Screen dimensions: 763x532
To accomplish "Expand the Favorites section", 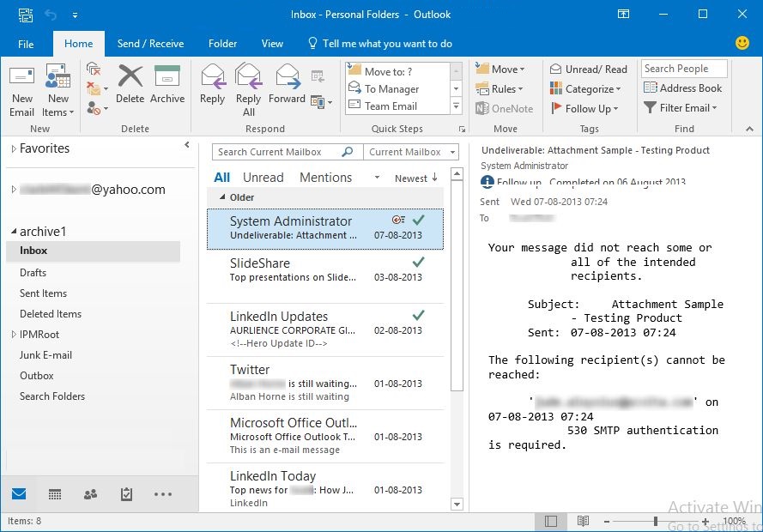I will [14, 148].
